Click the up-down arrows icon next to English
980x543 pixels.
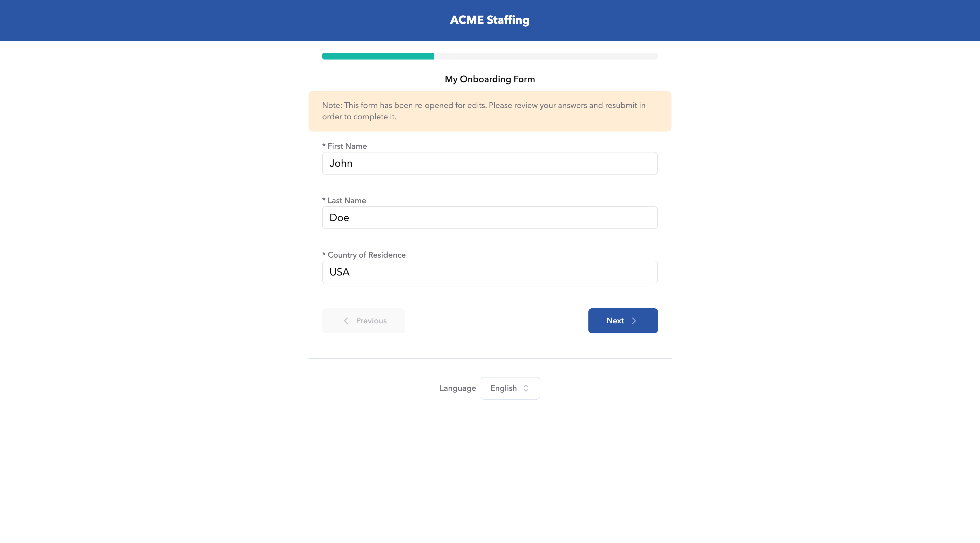click(526, 388)
